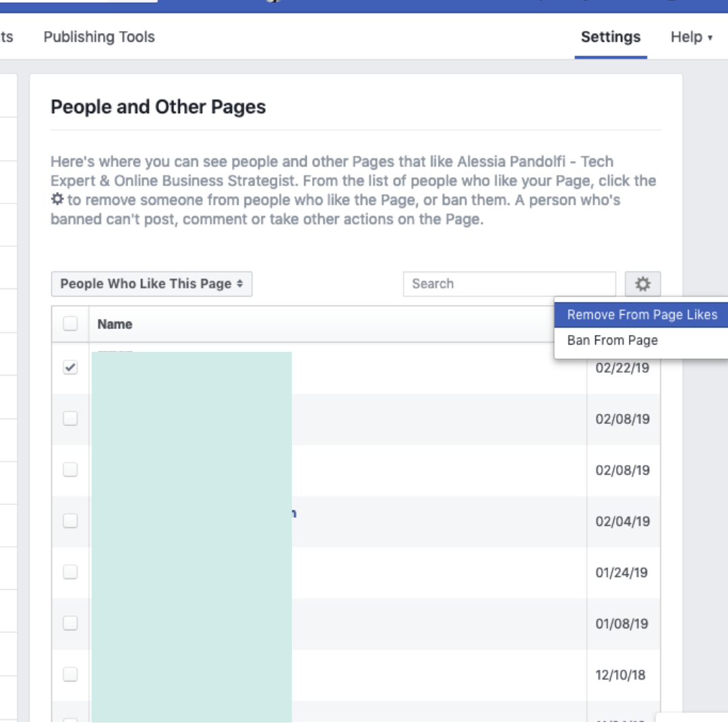Select the Settings tab
Image resolution: width=728 pixels, height=728 pixels.
click(x=611, y=37)
